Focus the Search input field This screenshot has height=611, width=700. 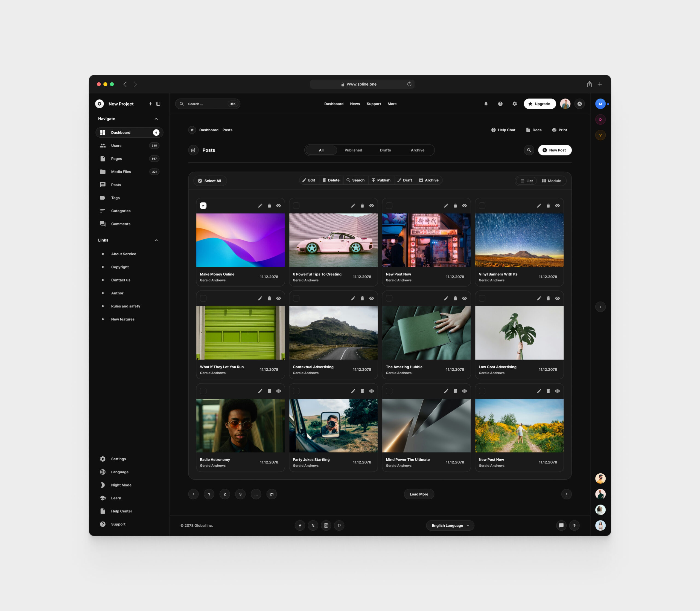[x=208, y=104]
